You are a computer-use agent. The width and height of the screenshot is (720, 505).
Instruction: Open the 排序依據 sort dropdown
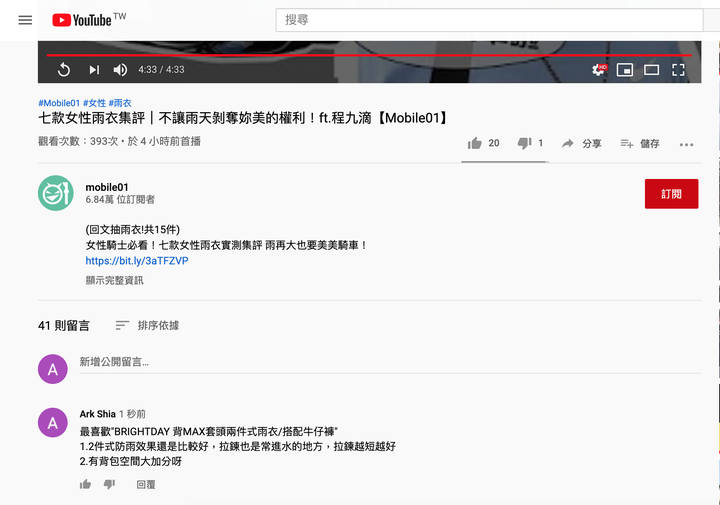(147, 325)
